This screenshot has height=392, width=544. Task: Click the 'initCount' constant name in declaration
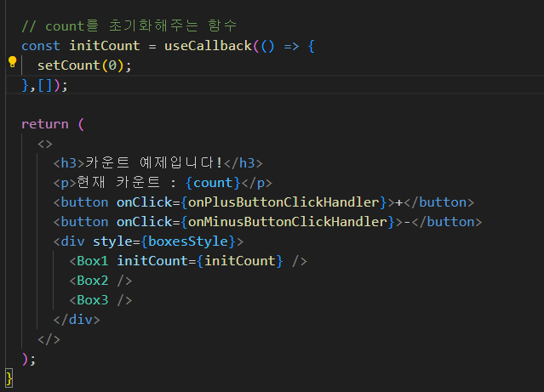[105, 46]
